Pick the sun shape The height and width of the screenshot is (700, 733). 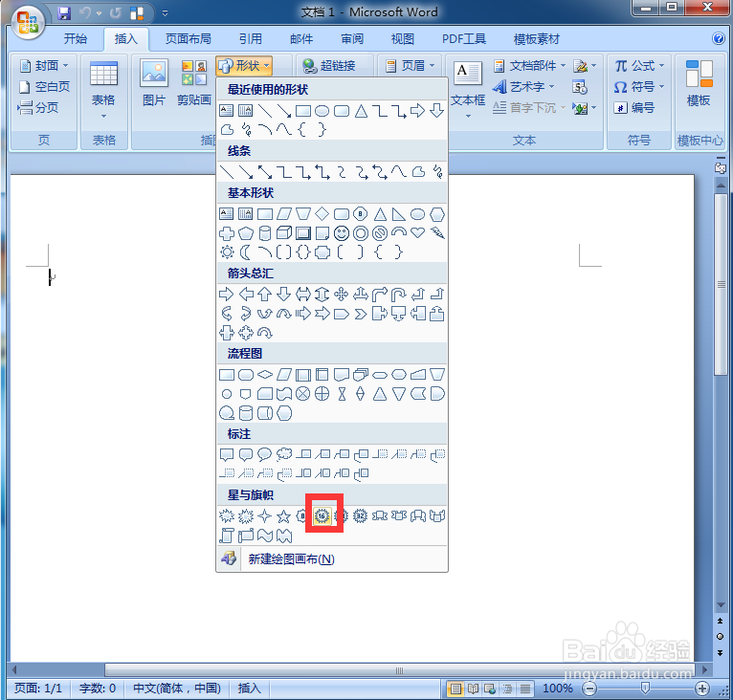pyautogui.click(x=227, y=252)
